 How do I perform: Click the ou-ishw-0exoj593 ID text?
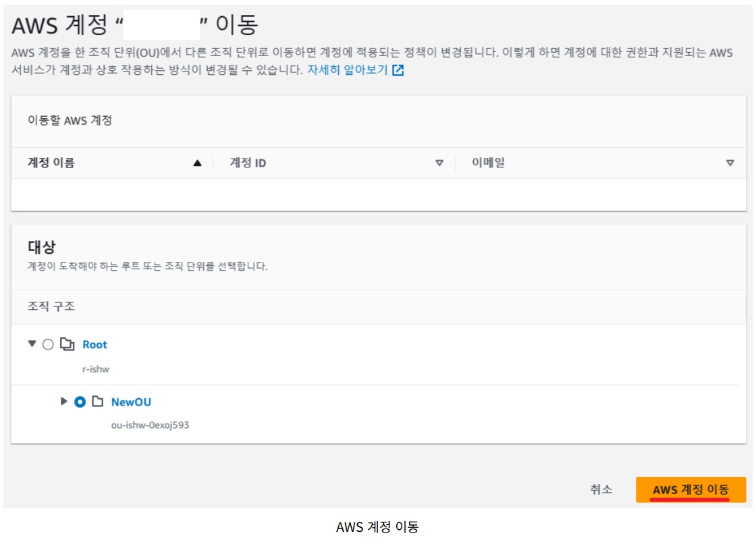[150, 425]
